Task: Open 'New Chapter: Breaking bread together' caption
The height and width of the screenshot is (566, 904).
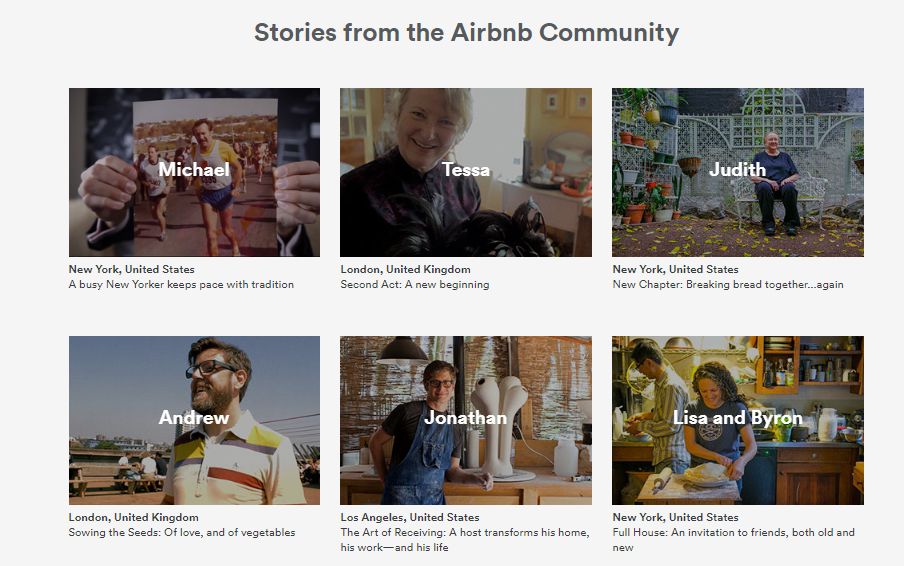Action: [x=728, y=284]
